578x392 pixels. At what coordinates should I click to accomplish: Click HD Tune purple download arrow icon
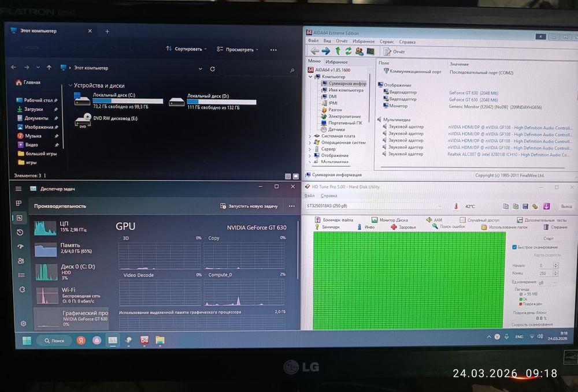[x=546, y=207]
